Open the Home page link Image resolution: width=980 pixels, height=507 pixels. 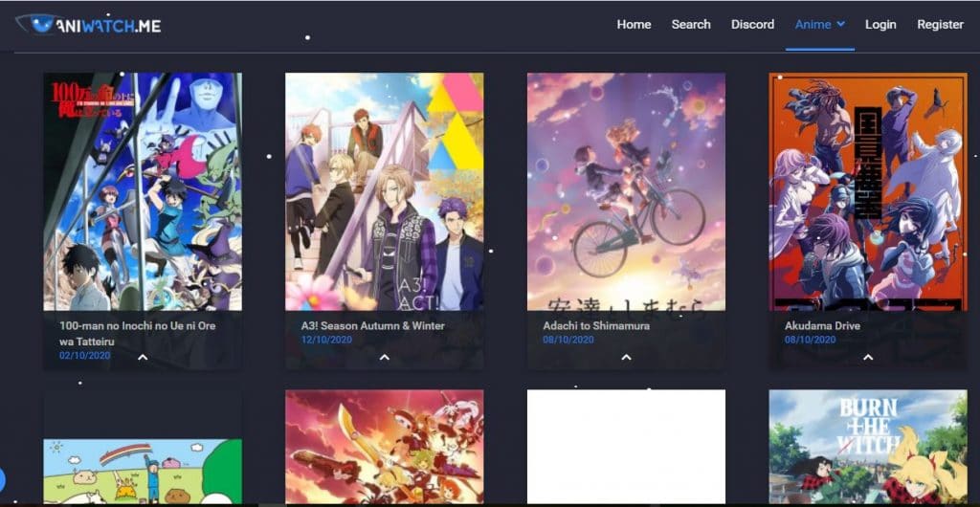634,24
